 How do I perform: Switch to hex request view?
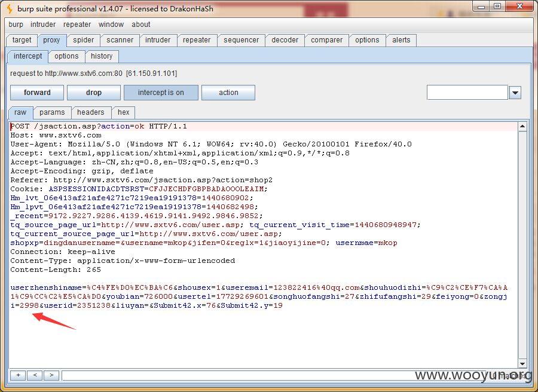(x=123, y=112)
